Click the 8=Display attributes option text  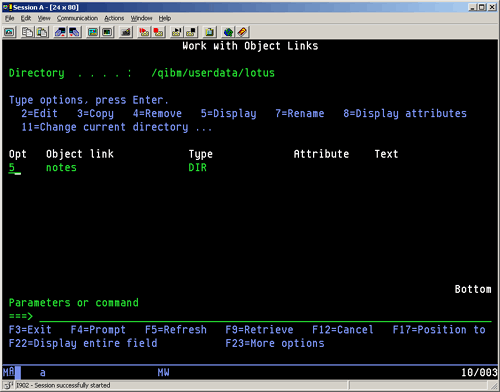405,113
